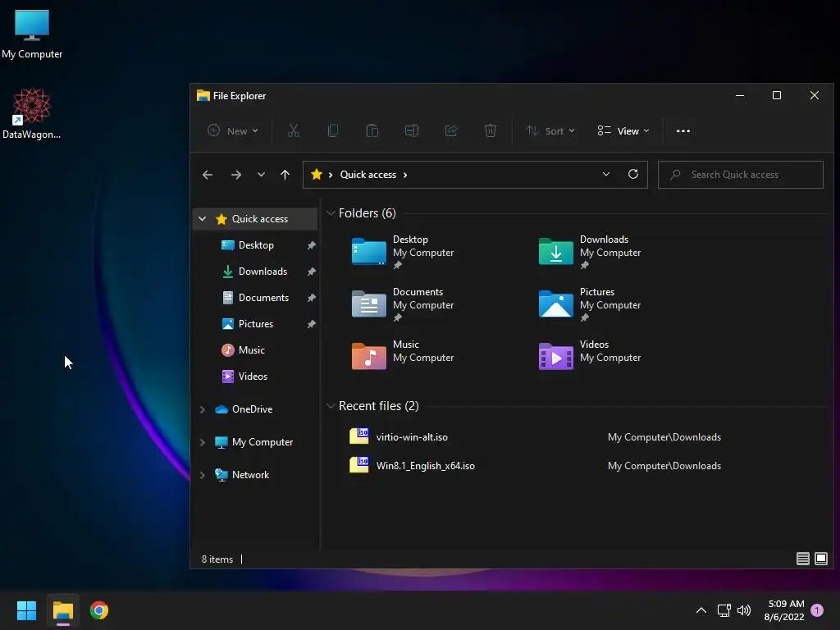Expand the address bar history dropdown
Image resolution: width=840 pixels, height=630 pixels.
pyautogui.click(x=606, y=174)
